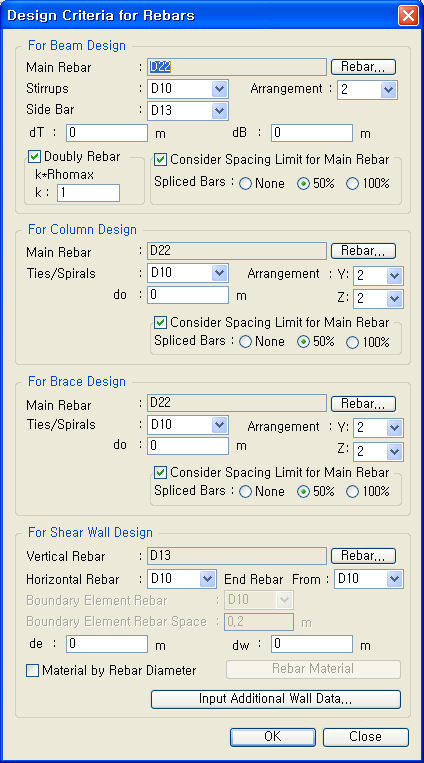Image resolution: width=424 pixels, height=763 pixels.
Task: Open Rebar selection for Column Main Rebar
Action: (363, 251)
